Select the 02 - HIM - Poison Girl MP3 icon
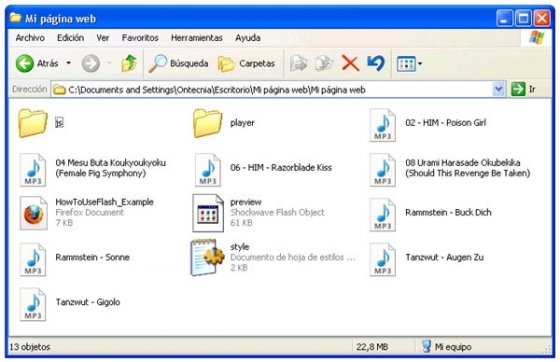This screenshot has width=560, height=362. click(x=382, y=125)
